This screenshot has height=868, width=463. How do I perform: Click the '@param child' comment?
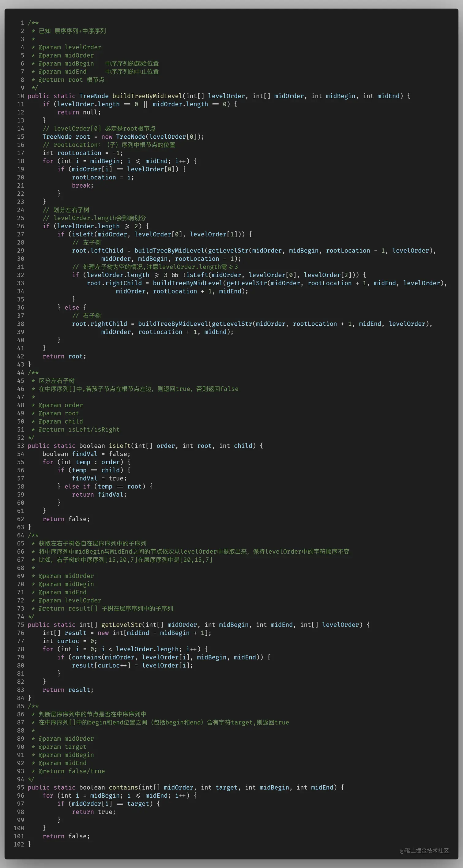point(61,421)
